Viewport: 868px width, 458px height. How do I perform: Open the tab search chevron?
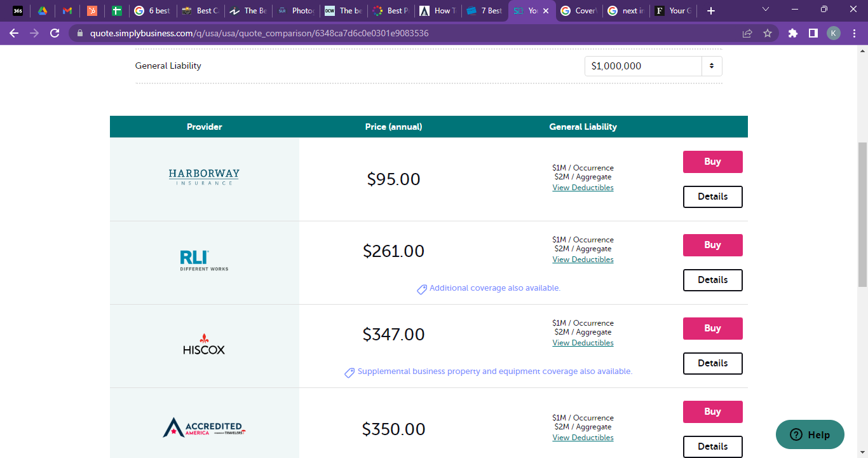[765, 10]
